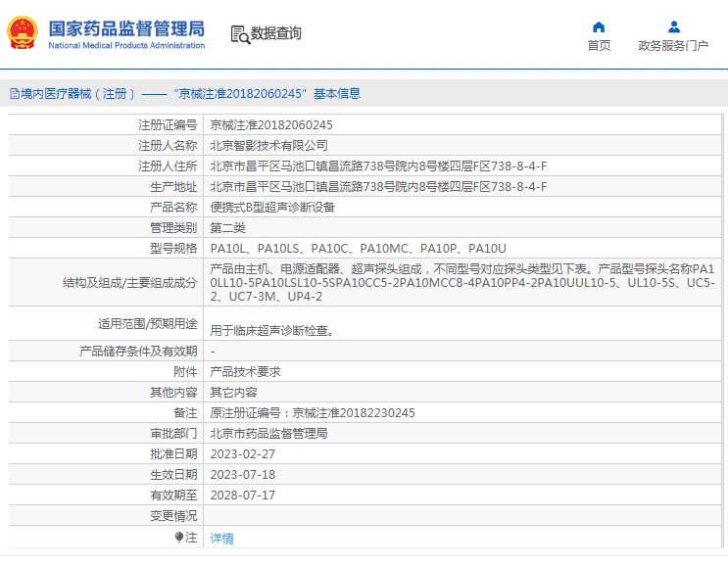Click National Medical Products Administration text
The height and width of the screenshot is (566, 728).
tap(126, 45)
